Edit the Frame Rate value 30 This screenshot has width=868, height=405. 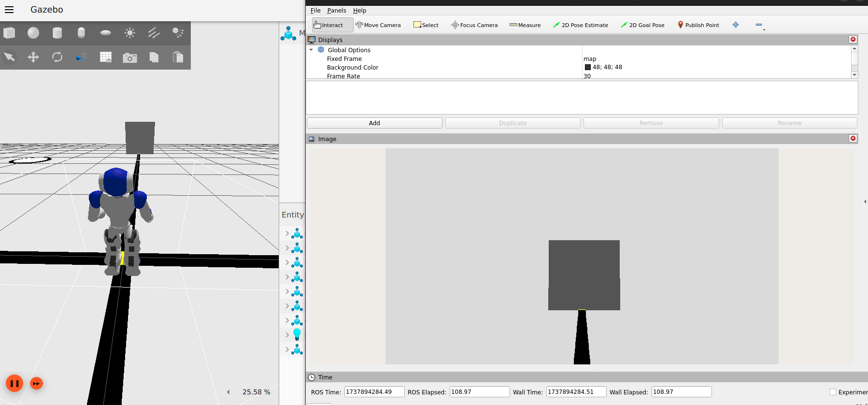pos(587,76)
